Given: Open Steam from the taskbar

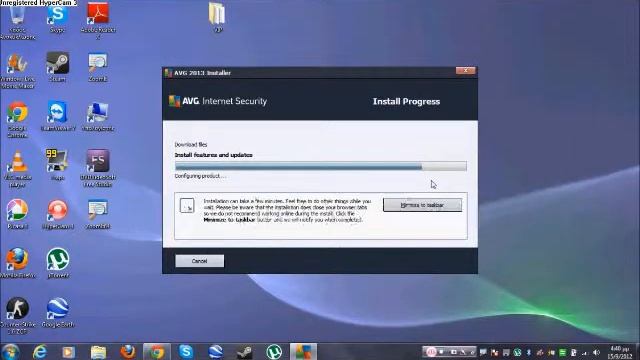Looking at the screenshot, I should pos(245,352).
